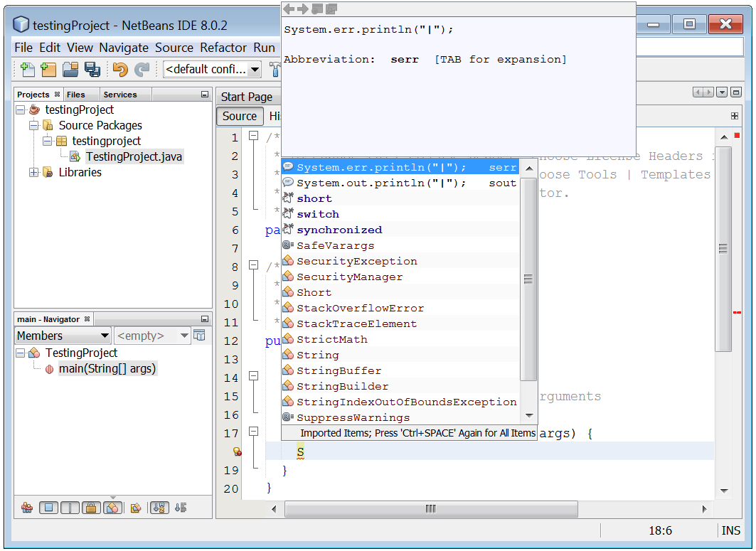Open the Source menu
This screenshot has width=756, height=551.
point(174,48)
